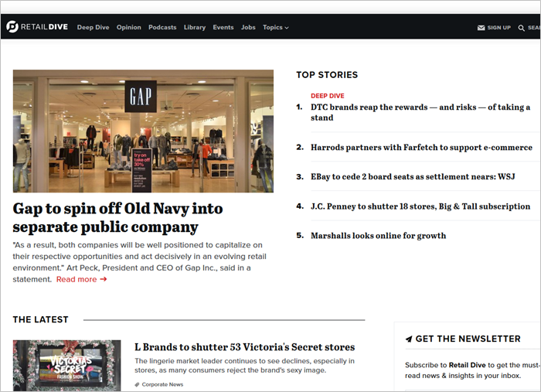541x392 pixels.
Task: Open the Library nav item
Action: point(195,27)
